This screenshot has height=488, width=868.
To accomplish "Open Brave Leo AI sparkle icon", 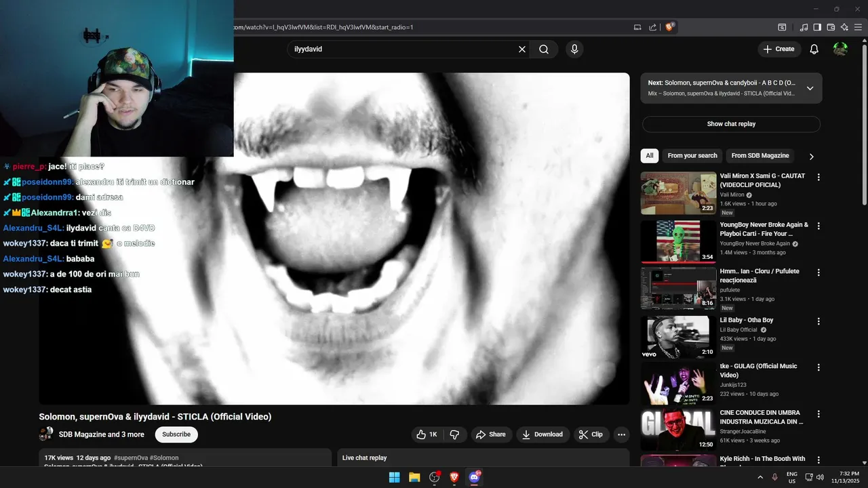I will pos(844,27).
